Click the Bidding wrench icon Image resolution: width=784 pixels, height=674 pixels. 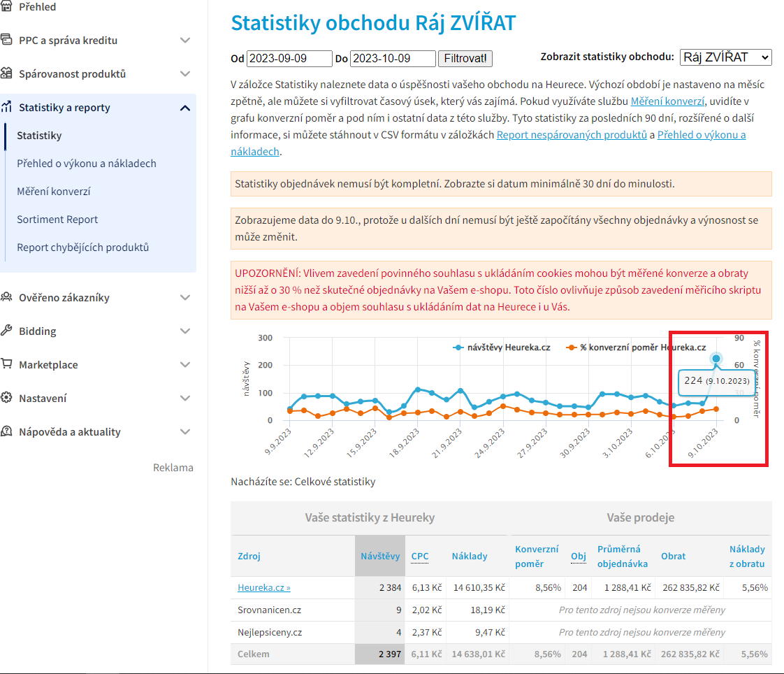point(6,330)
